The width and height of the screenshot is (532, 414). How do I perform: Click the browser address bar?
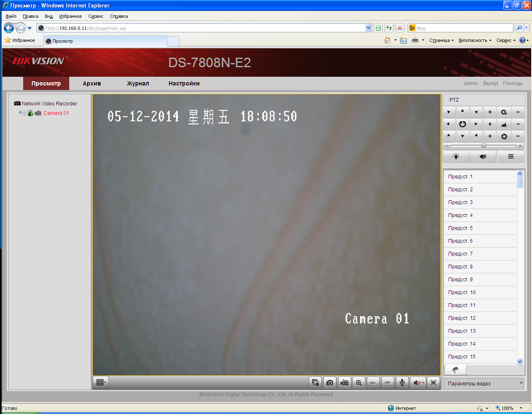(x=204, y=28)
